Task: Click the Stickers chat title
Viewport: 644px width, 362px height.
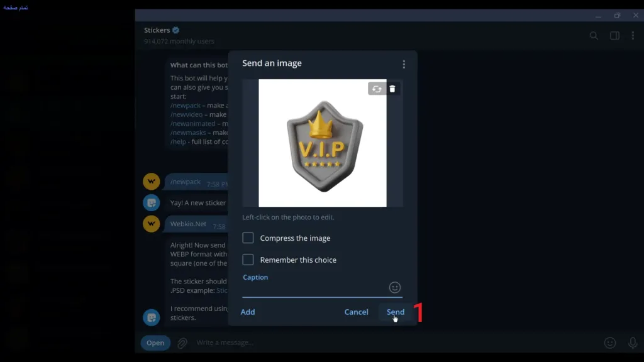Action: click(x=157, y=30)
